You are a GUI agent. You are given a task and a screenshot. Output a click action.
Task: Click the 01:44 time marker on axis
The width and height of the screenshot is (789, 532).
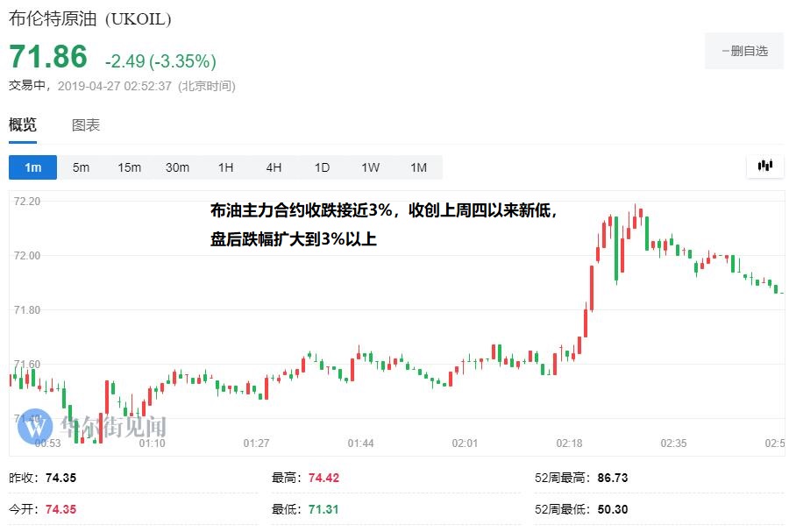click(x=360, y=443)
